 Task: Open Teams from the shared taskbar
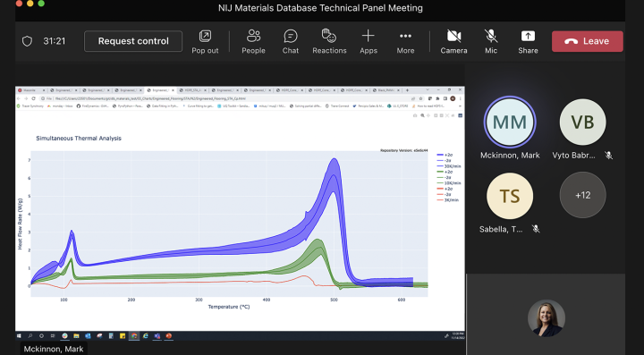[157, 335]
